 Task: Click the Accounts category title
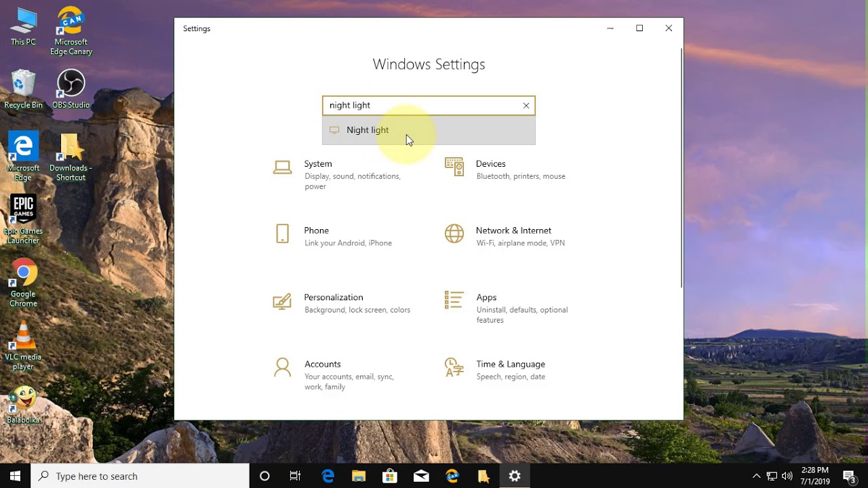(x=322, y=364)
